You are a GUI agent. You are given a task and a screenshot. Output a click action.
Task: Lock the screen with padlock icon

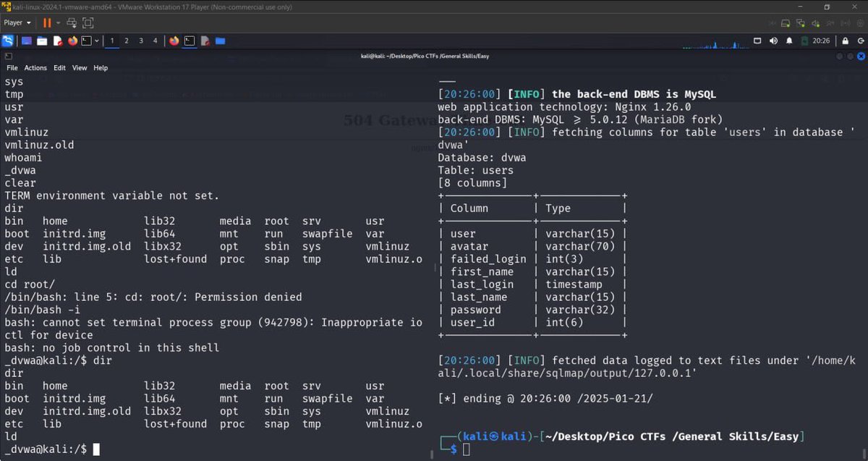pos(844,41)
